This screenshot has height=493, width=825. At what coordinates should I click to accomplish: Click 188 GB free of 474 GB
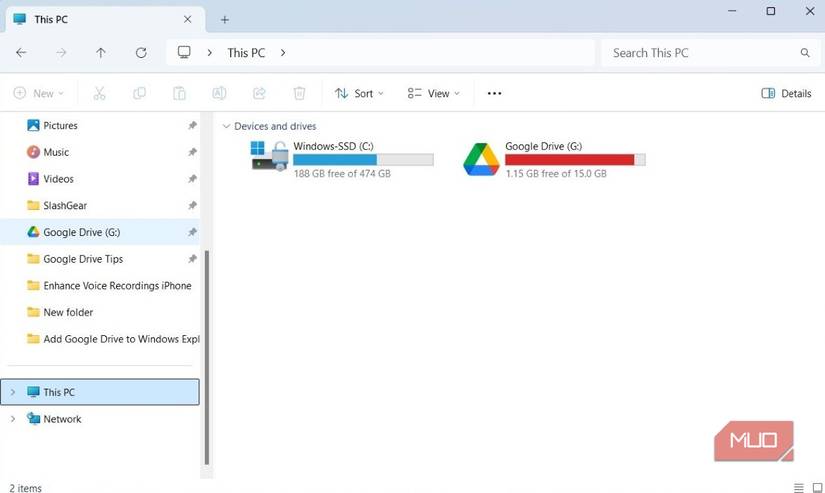coord(342,174)
